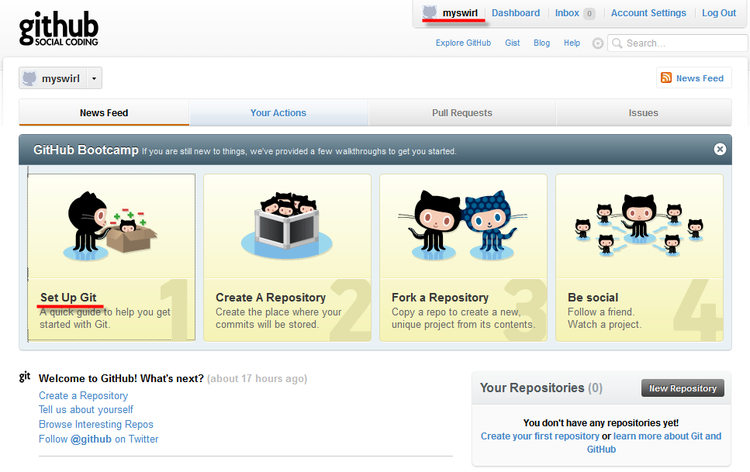This screenshot has height=472, width=750.
Task: Go to Dashboard
Action: (x=516, y=13)
